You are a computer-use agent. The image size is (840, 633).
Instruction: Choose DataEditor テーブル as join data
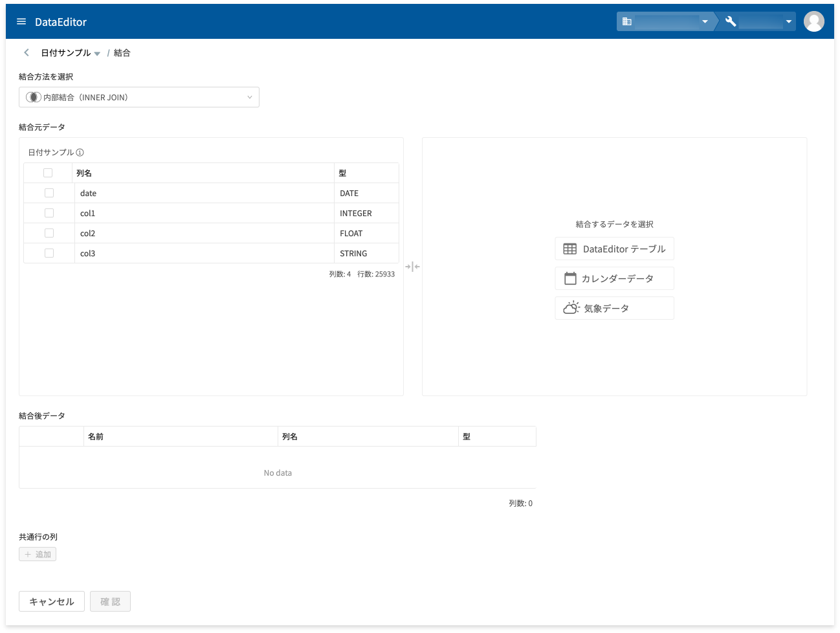[x=615, y=249]
